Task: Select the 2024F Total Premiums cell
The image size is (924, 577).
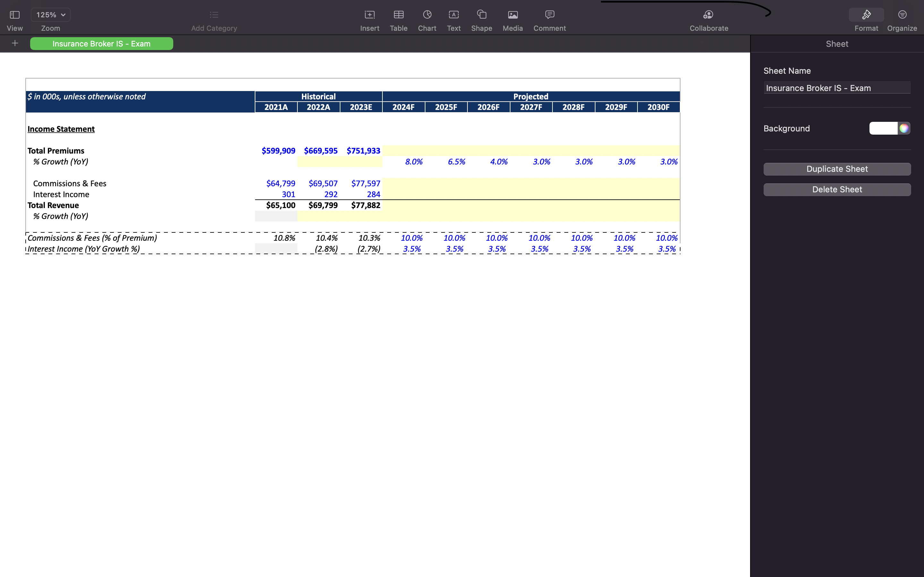Action: pos(404,151)
